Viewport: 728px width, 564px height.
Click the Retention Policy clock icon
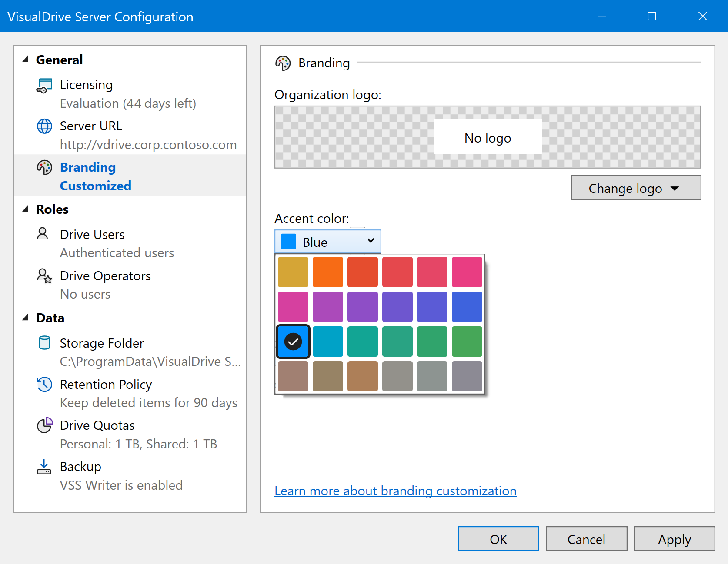pos(44,385)
